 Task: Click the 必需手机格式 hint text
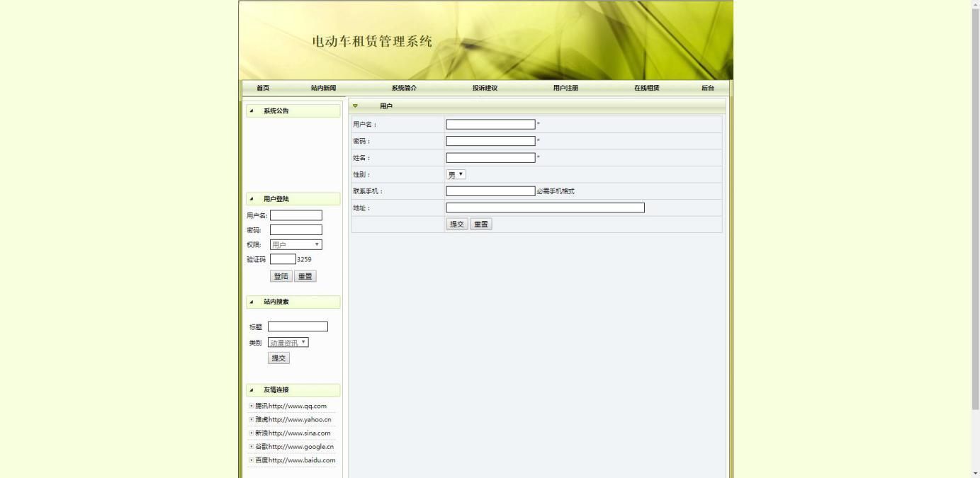[x=556, y=191]
